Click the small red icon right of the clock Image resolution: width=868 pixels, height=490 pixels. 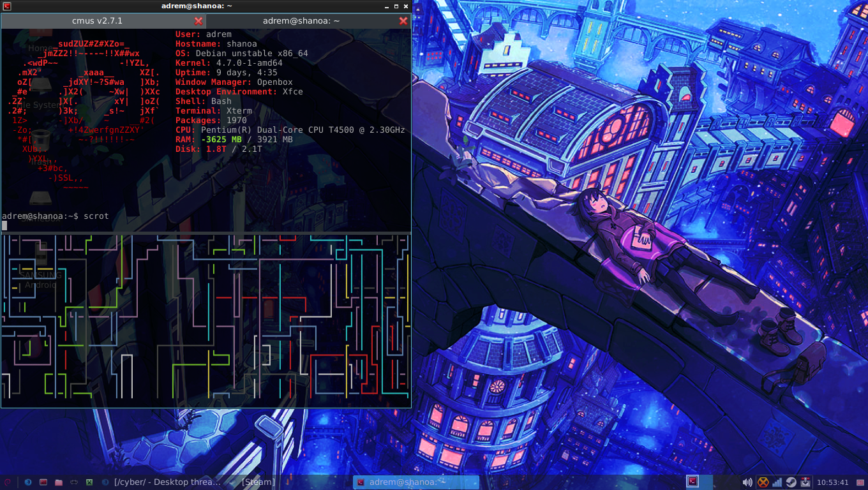pos(860,482)
